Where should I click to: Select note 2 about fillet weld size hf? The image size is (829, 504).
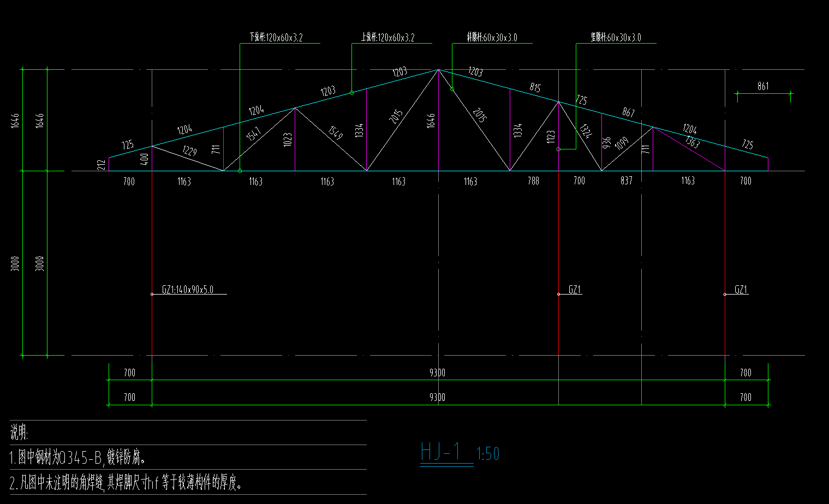126,482
